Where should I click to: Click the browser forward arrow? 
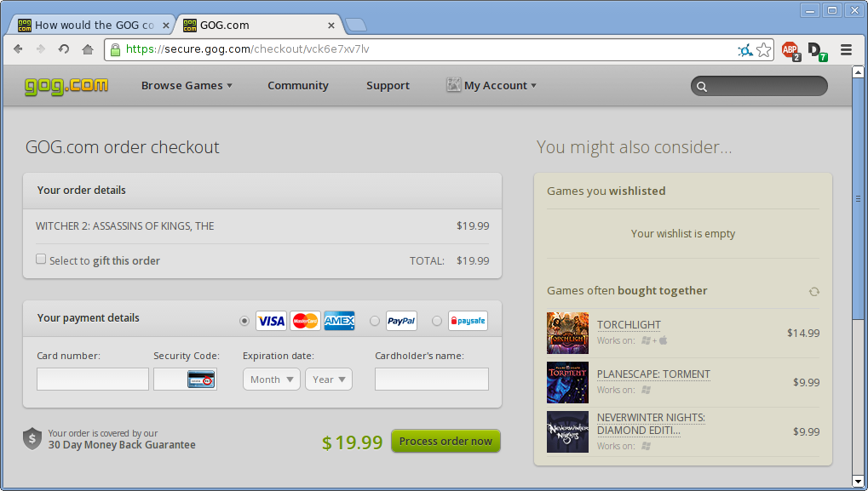point(41,49)
